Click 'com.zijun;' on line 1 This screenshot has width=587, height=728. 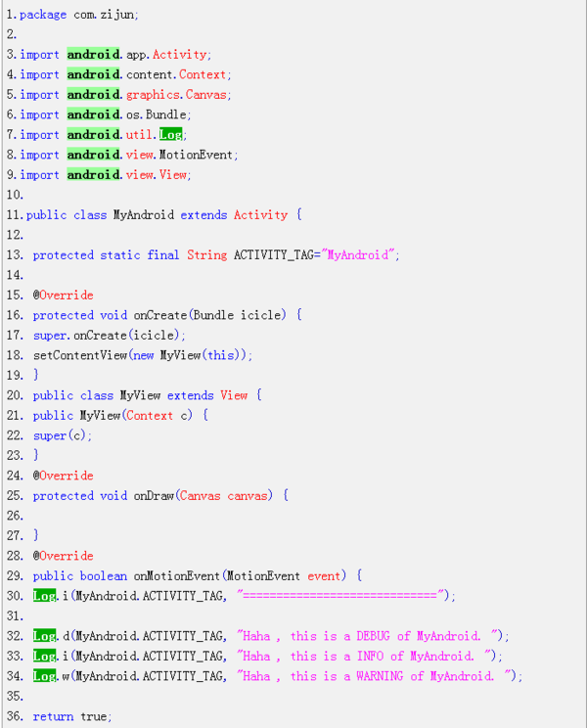click(106, 15)
